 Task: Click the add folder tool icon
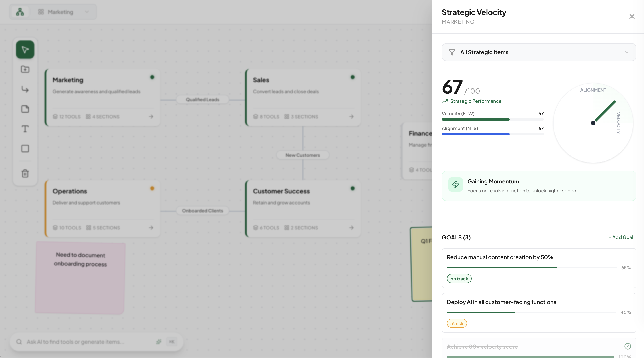click(x=25, y=69)
